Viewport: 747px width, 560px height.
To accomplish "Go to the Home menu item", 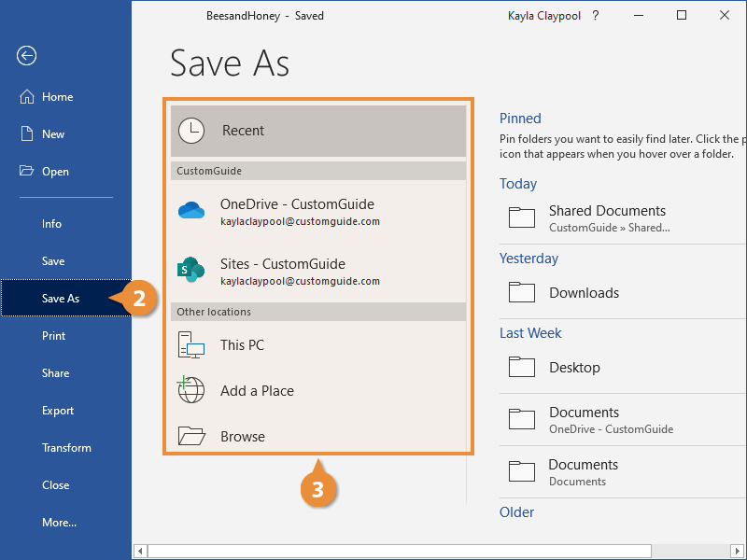I will [57, 97].
